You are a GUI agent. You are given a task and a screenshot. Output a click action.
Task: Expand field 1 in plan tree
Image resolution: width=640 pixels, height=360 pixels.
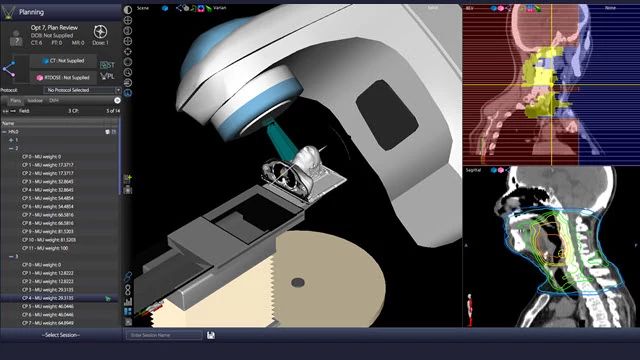click(11, 140)
